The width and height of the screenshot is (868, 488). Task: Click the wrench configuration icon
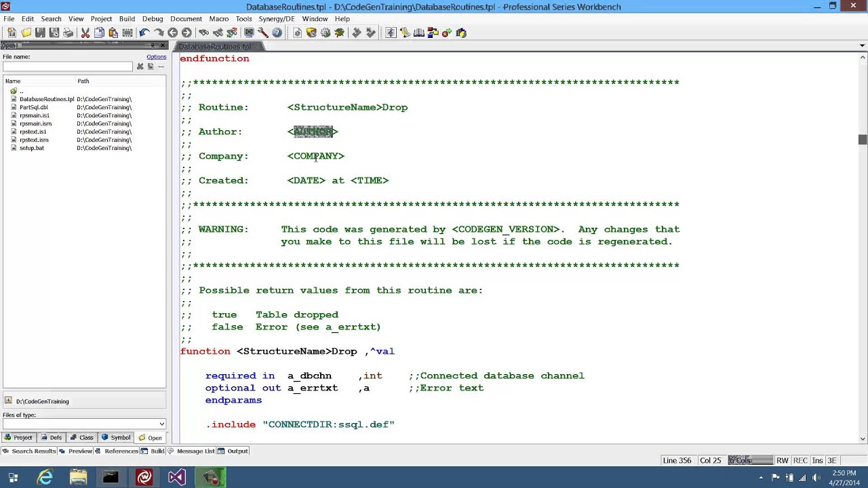point(263,33)
